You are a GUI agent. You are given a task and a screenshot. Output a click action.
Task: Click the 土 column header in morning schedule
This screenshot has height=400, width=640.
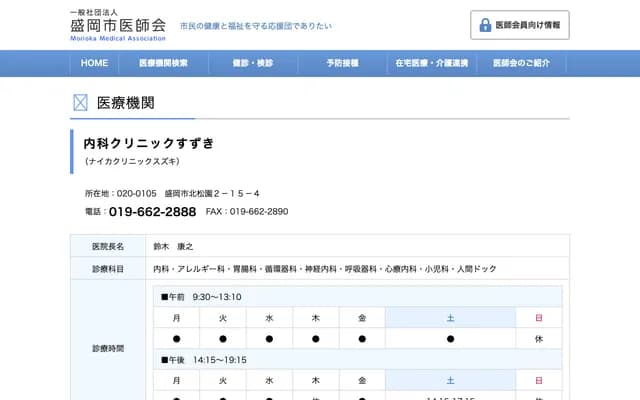pos(450,318)
